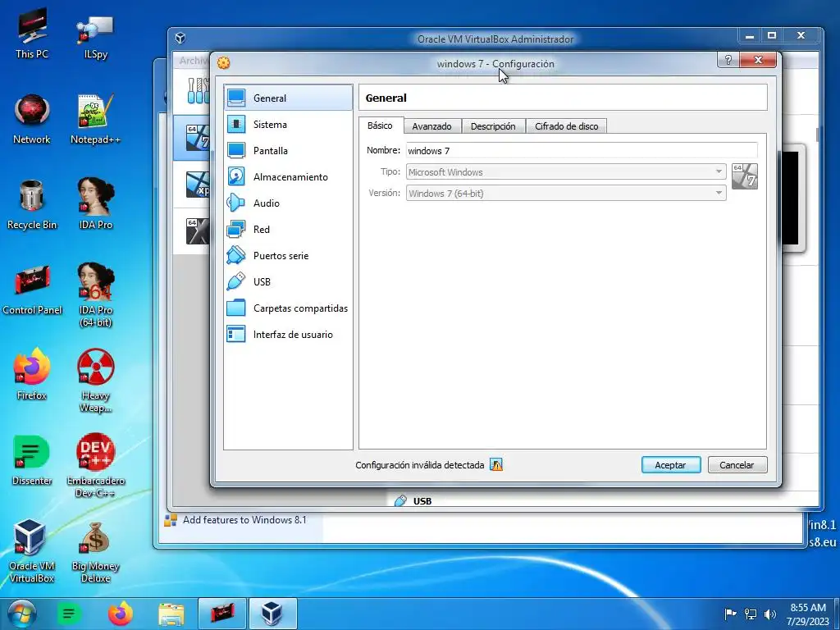This screenshot has height=630, width=840.
Task: Open the Almacenamiento settings section
Action: pos(288,177)
